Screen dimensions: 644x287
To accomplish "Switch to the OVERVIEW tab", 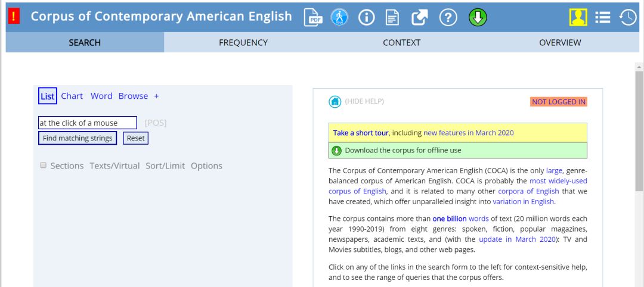I will [x=560, y=43].
